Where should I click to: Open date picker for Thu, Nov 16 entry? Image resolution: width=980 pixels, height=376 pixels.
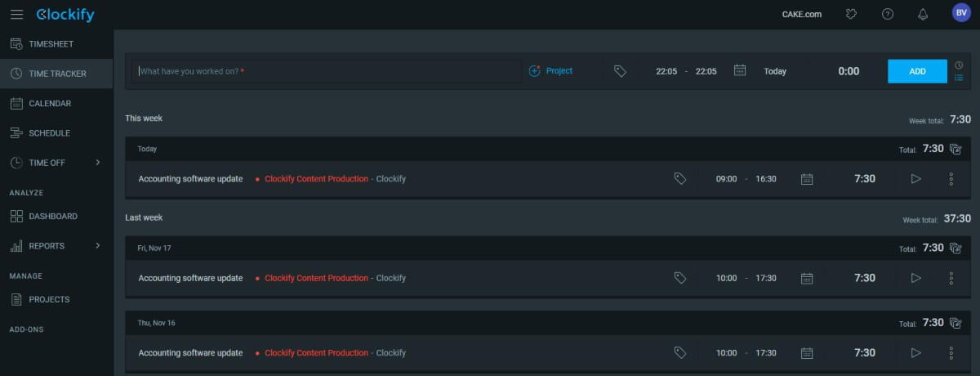(x=807, y=353)
